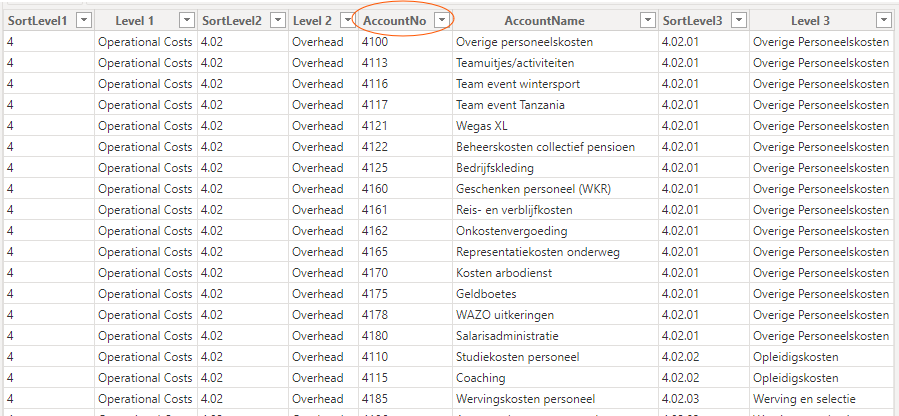Click account number 4178 cell
The height and width of the screenshot is (416, 899).
tap(405, 315)
